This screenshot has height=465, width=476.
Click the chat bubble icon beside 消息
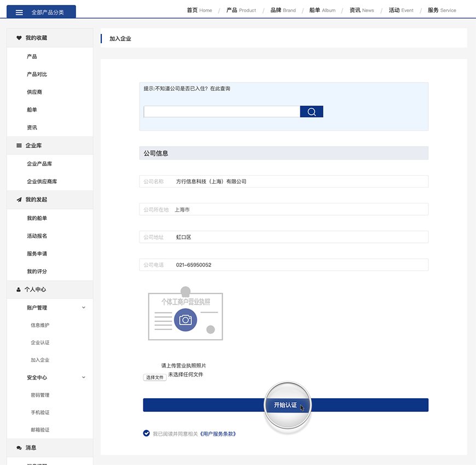click(19, 447)
